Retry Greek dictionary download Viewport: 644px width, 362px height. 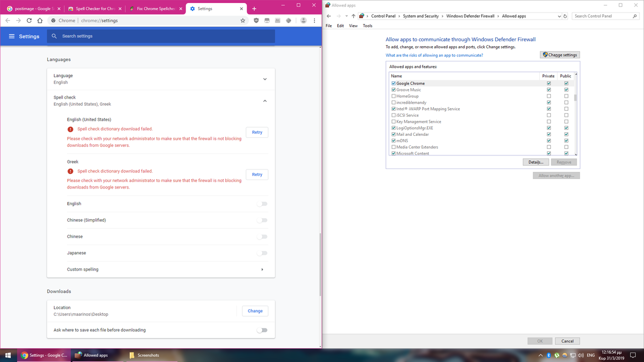coord(257,174)
